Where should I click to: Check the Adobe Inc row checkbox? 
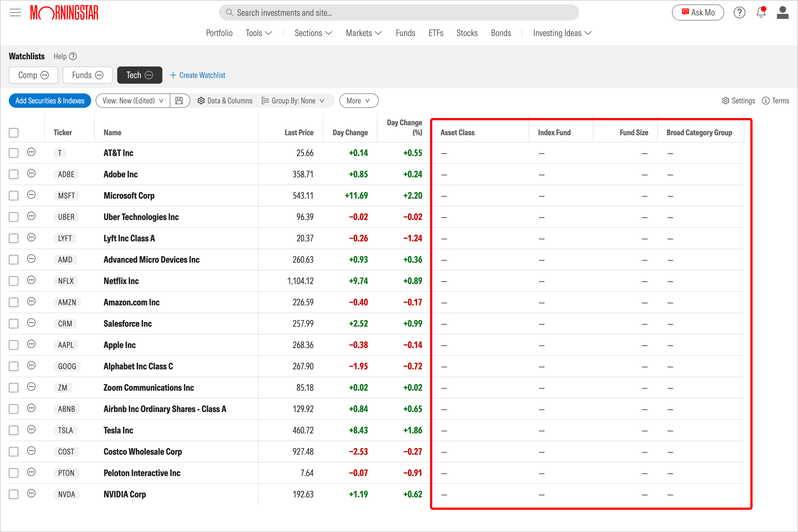[14, 174]
